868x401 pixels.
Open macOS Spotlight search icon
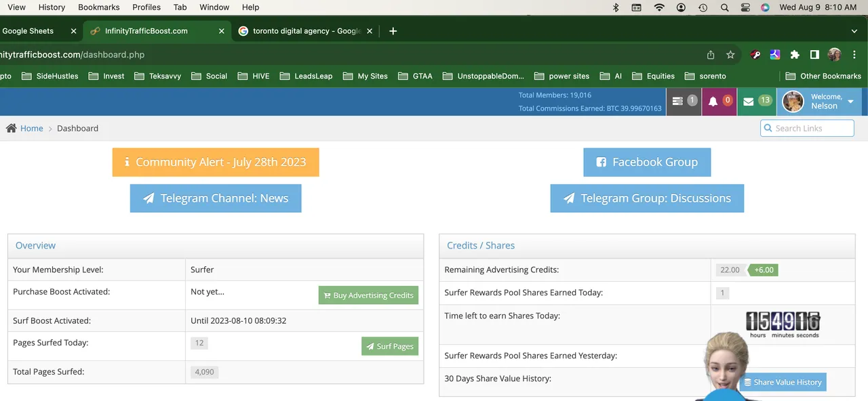click(x=725, y=7)
